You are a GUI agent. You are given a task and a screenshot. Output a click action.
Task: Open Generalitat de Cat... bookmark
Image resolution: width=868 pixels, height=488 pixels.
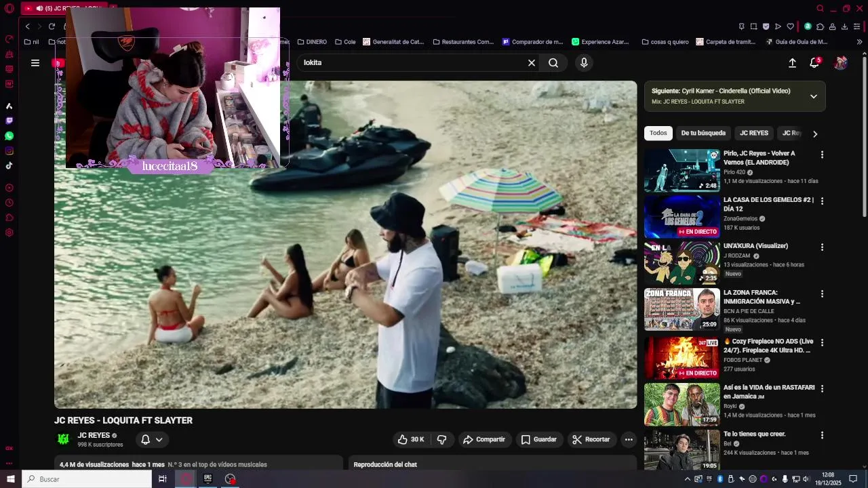(x=393, y=42)
